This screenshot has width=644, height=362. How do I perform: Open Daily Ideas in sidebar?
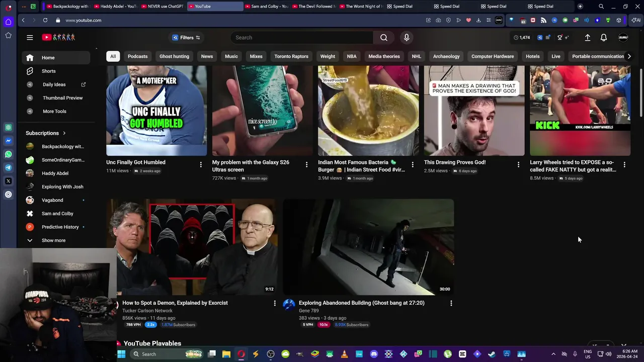pos(56,84)
